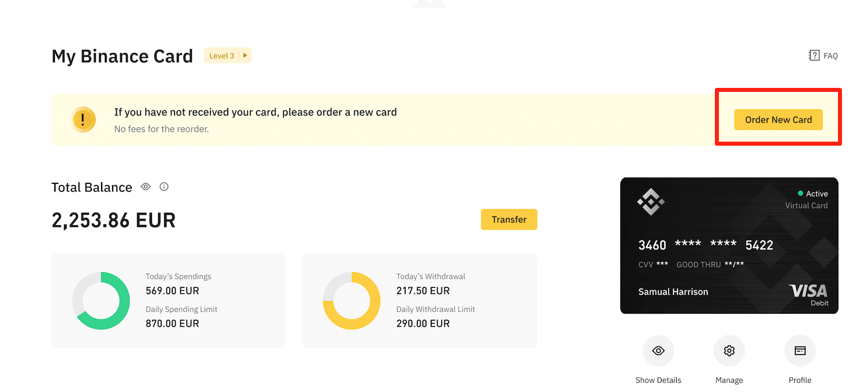The height and width of the screenshot is (392, 868).
Task: Click the Order New Card button
Action: [778, 120]
